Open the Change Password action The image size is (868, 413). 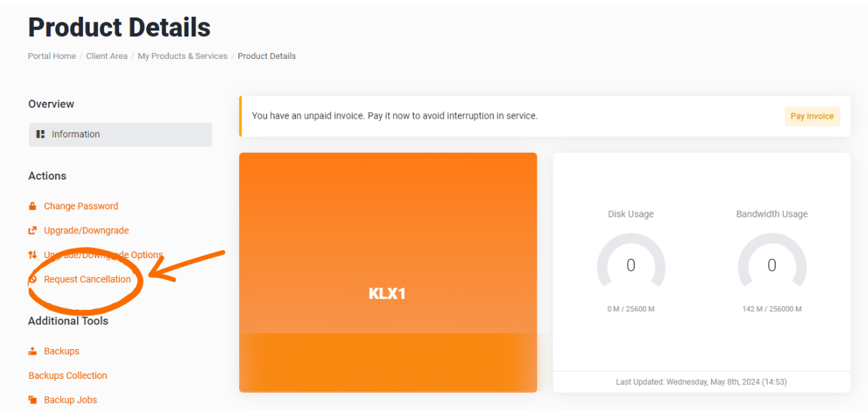click(81, 206)
